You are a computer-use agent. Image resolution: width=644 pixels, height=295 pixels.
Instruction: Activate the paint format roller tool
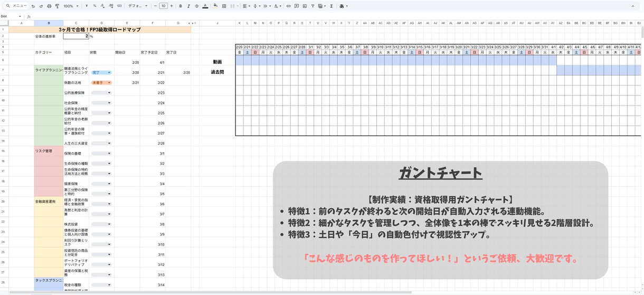[x=57, y=6]
